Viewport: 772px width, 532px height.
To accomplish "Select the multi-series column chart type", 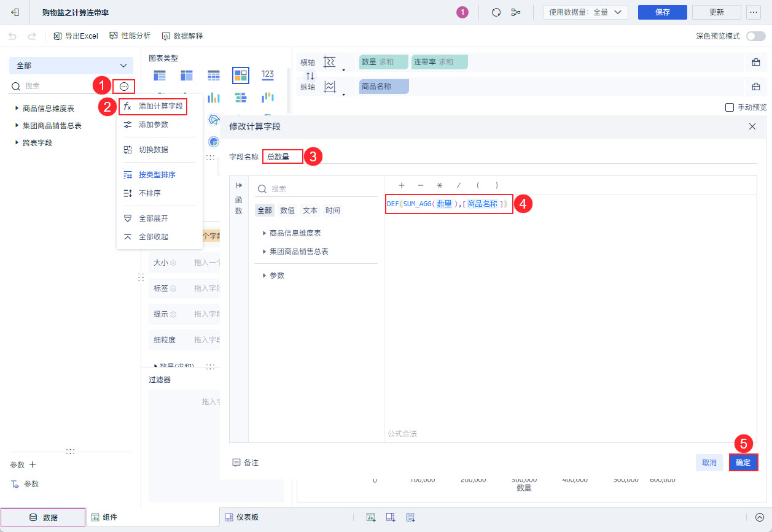I will pos(214,98).
